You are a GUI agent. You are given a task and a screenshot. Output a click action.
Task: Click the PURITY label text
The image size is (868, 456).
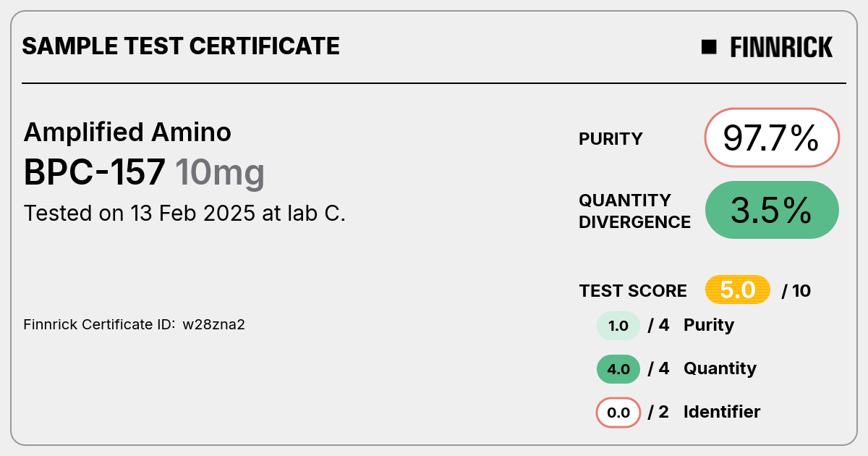click(611, 139)
